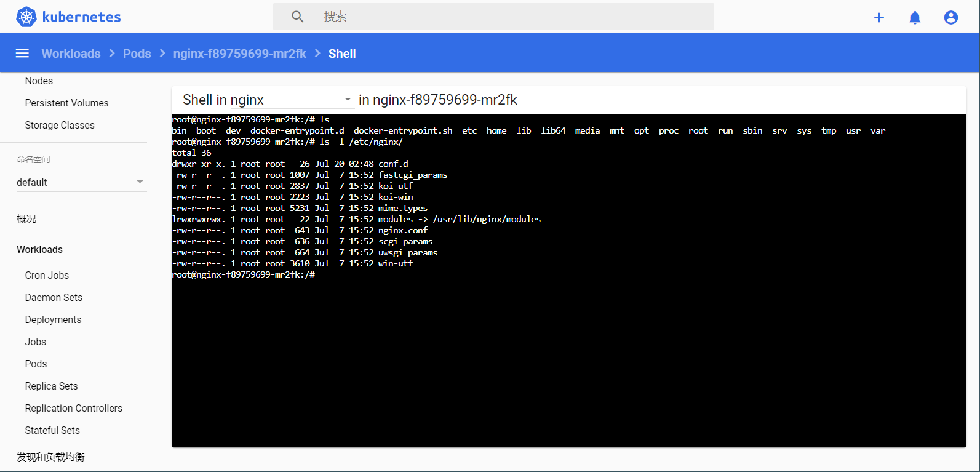Image resolution: width=980 pixels, height=472 pixels.
Task: Click the terminal prompt's last line
Action: click(x=244, y=274)
